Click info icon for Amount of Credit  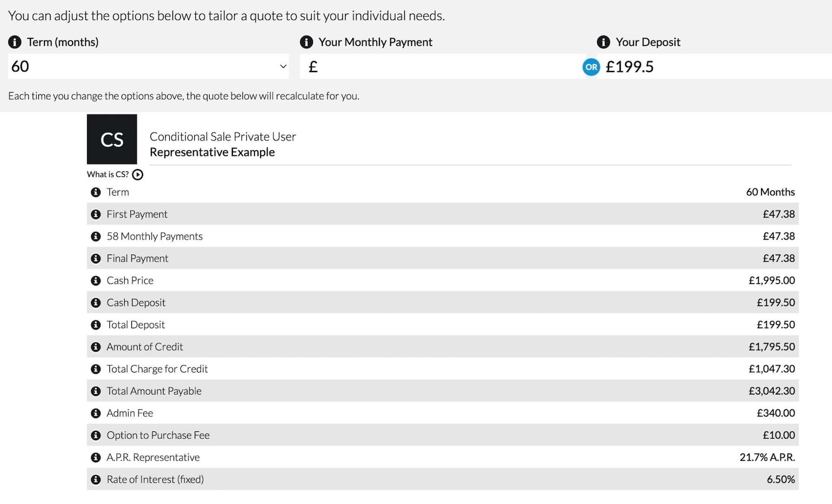(96, 347)
